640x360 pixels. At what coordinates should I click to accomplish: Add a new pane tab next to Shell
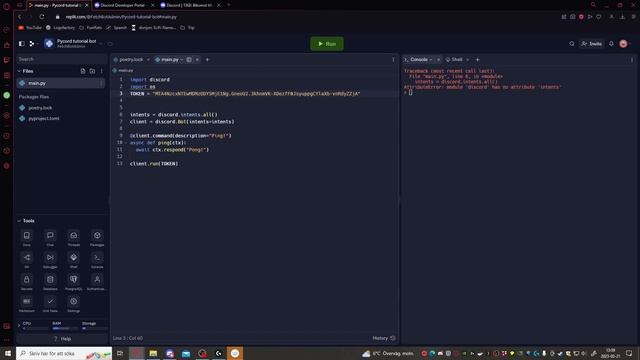point(478,60)
